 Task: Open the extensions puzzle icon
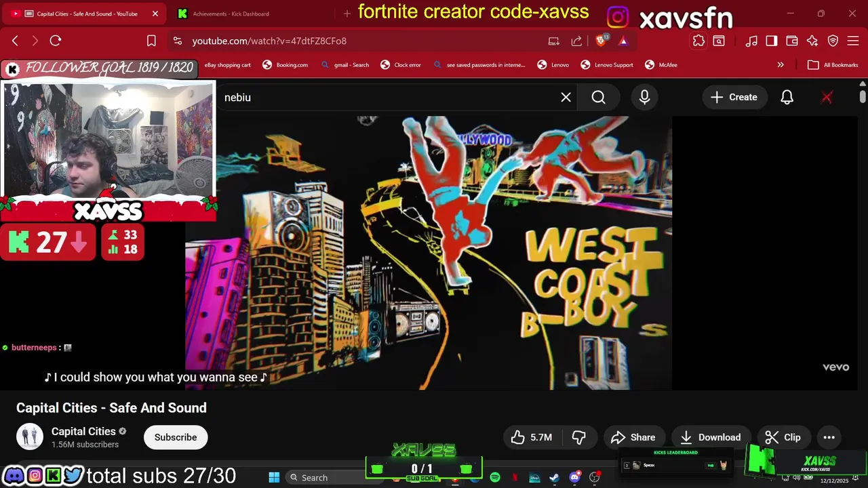coord(698,41)
